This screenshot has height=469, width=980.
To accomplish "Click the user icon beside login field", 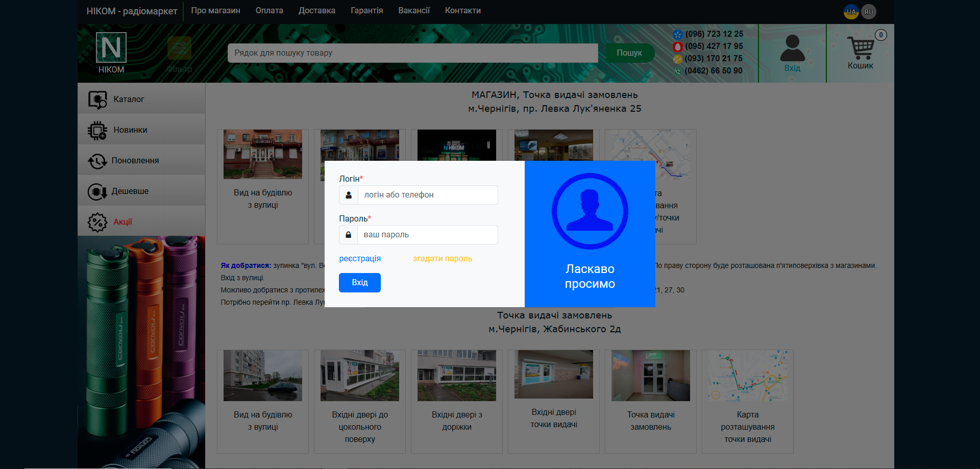I will click(x=349, y=195).
